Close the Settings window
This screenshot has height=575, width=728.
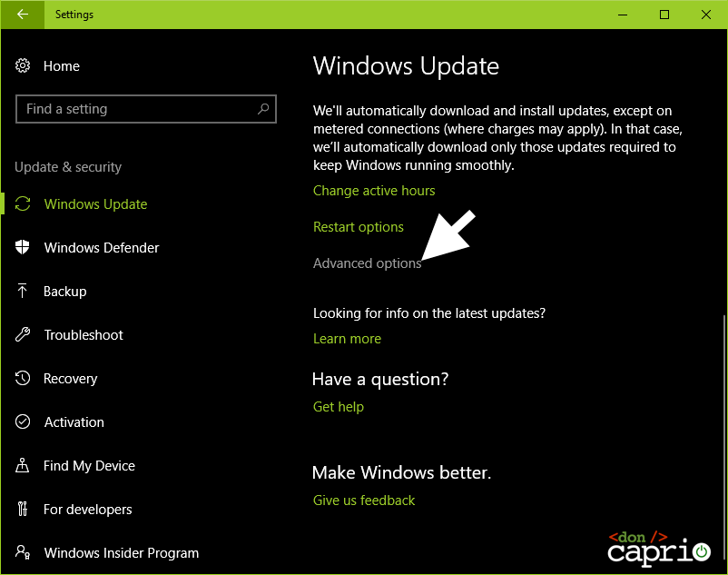pos(706,15)
